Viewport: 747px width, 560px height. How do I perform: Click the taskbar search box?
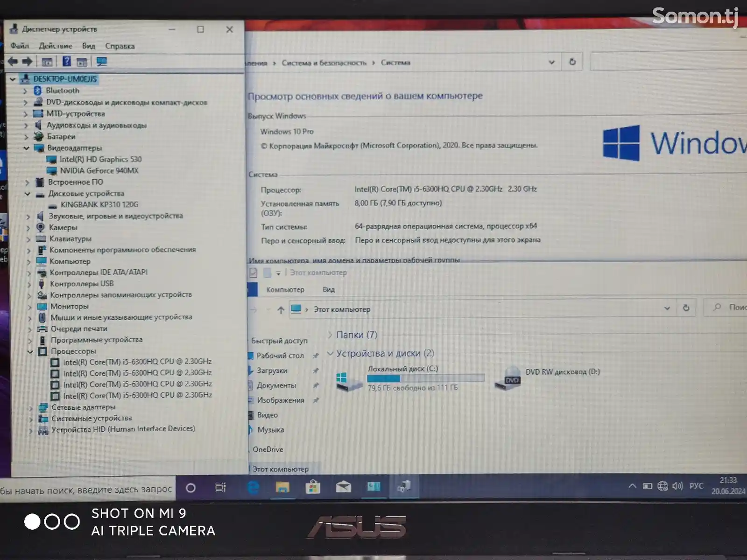coord(88,490)
